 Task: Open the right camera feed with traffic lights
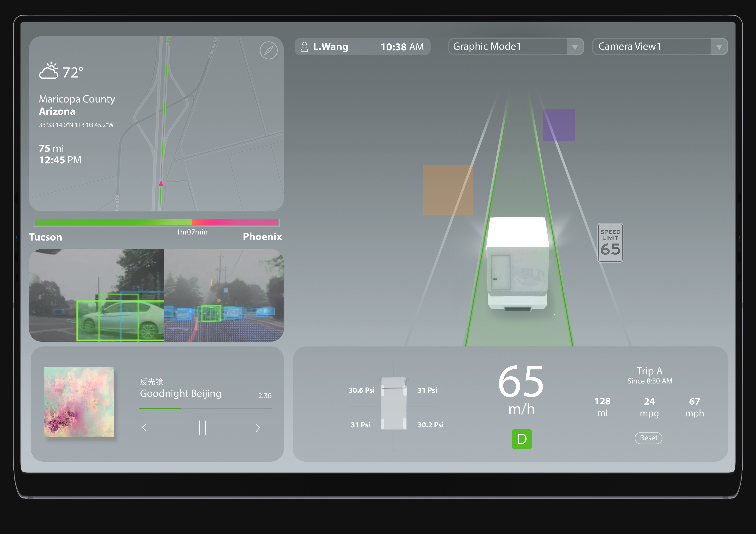(x=224, y=295)
